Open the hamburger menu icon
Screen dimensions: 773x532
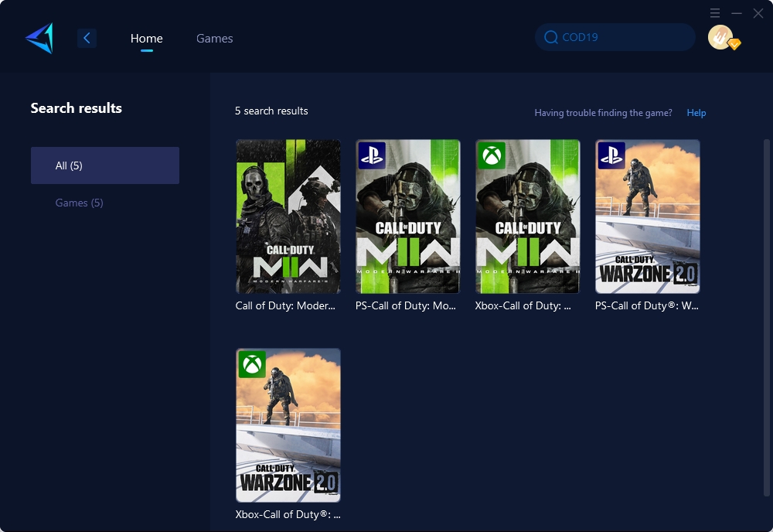point(715,13)
